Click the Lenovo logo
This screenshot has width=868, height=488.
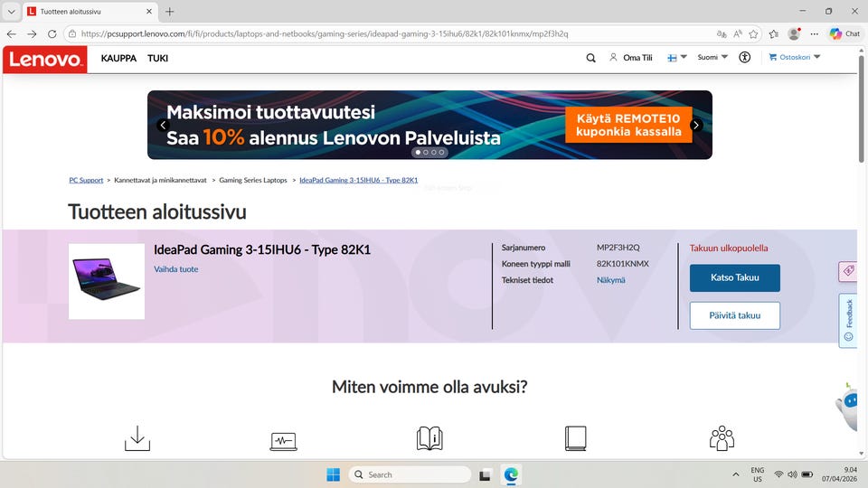[x=45, y=60]
